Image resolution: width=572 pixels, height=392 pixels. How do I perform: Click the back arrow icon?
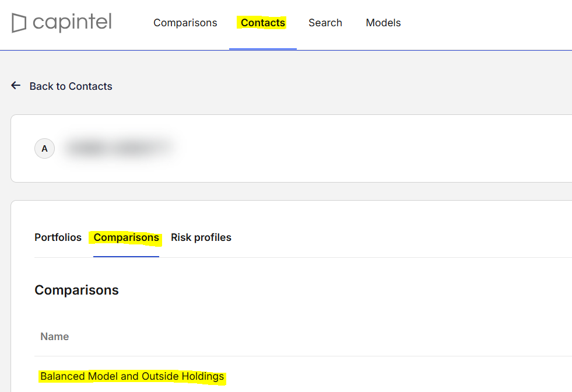pos(16,85)
